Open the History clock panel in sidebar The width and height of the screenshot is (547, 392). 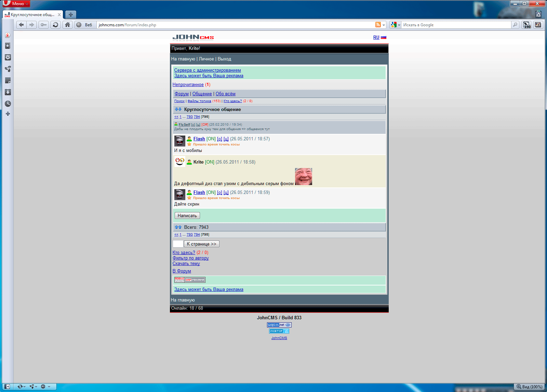(8, 104)
